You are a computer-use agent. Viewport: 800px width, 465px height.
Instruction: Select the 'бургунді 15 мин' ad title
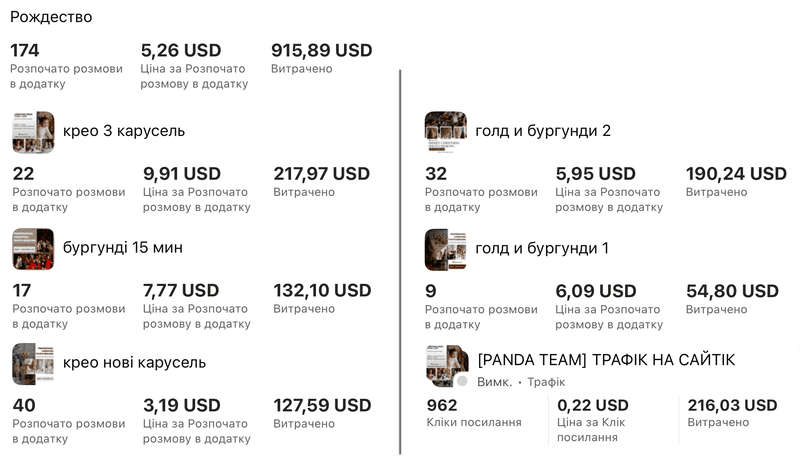[122, 247]
